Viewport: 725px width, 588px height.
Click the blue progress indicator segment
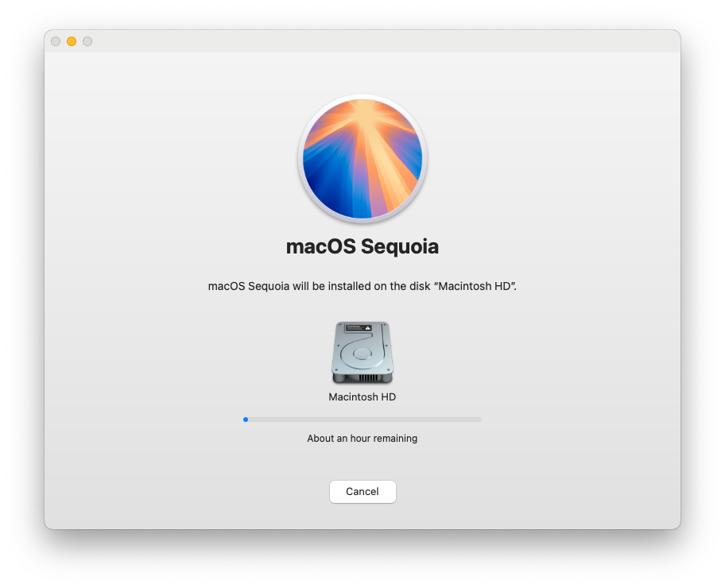pyautogui.click(x=246, y=419)
